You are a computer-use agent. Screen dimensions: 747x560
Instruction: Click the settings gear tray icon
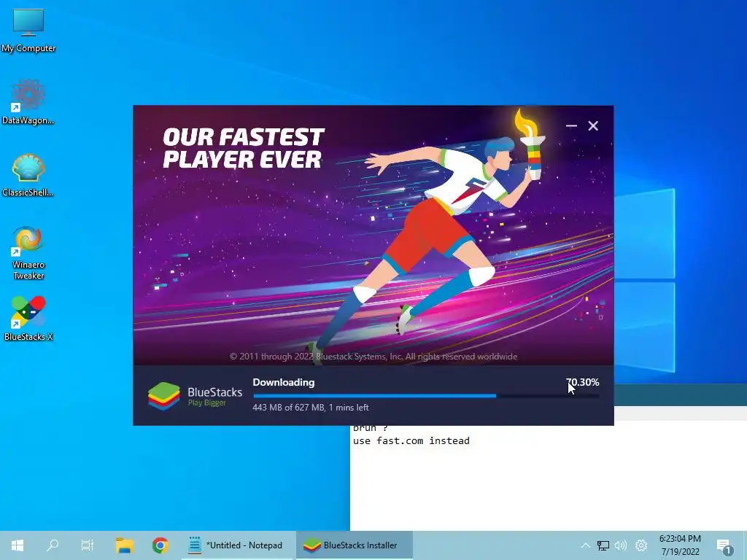point(641,545)
